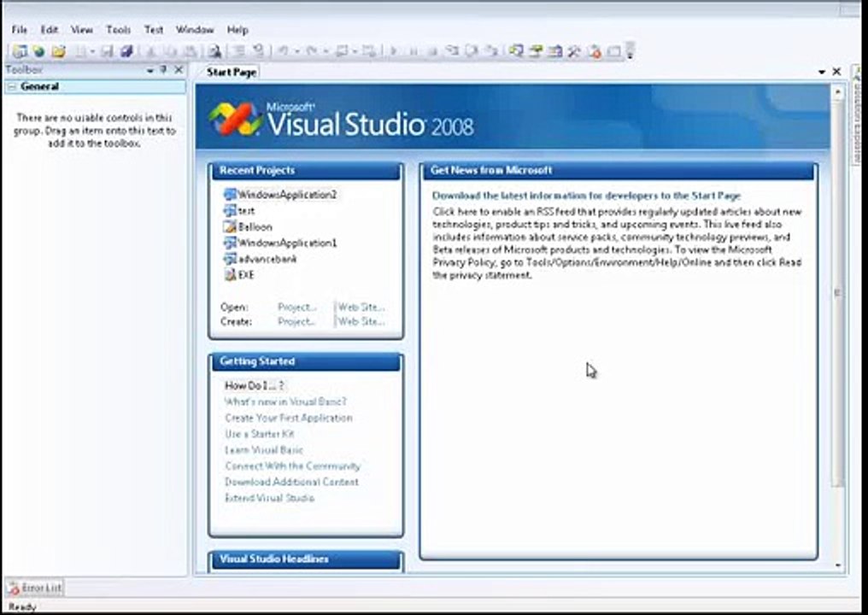
Task: Collapse the General toolbox group
Action: [x=11, y=87]
